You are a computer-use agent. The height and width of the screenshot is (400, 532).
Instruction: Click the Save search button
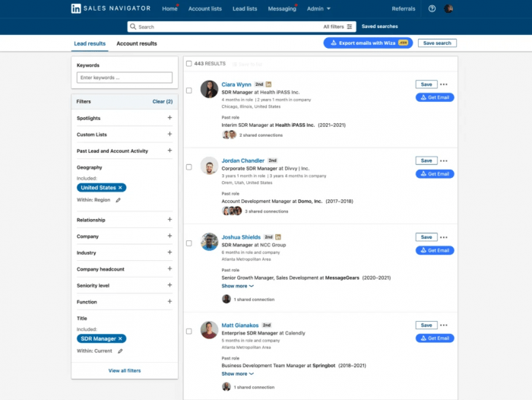(437, 43)
